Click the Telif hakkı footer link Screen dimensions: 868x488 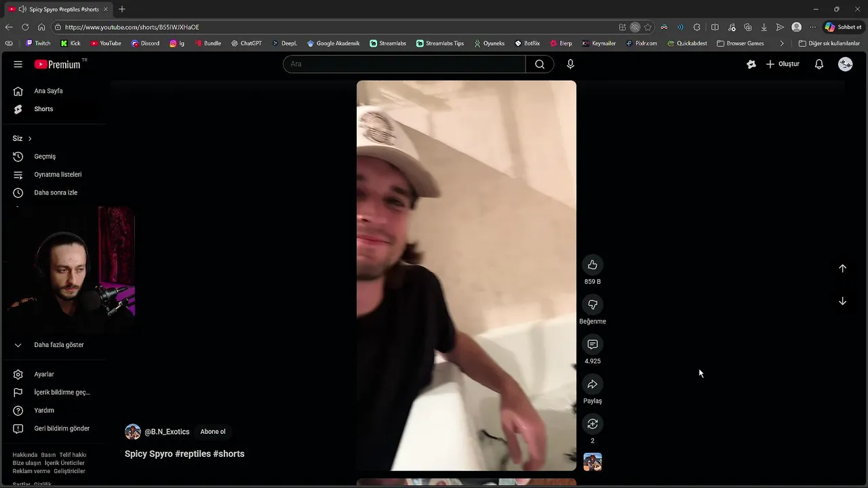click(x=73, y=455)
